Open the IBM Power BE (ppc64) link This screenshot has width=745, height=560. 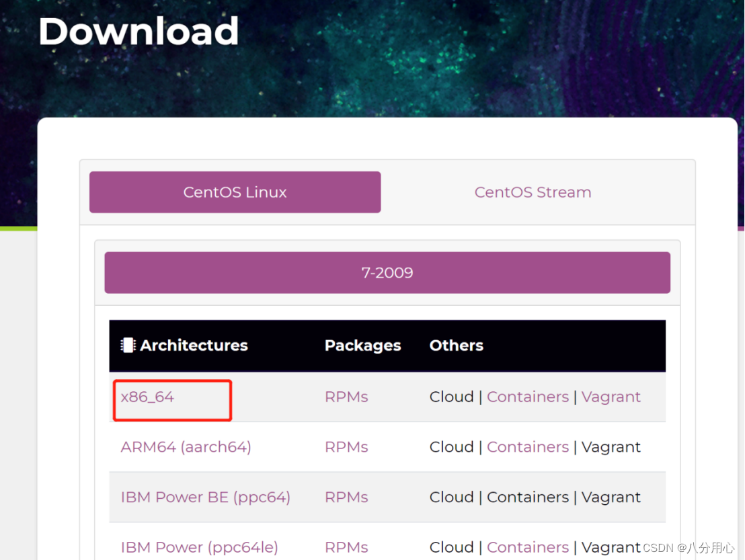[x=205, y=497]
